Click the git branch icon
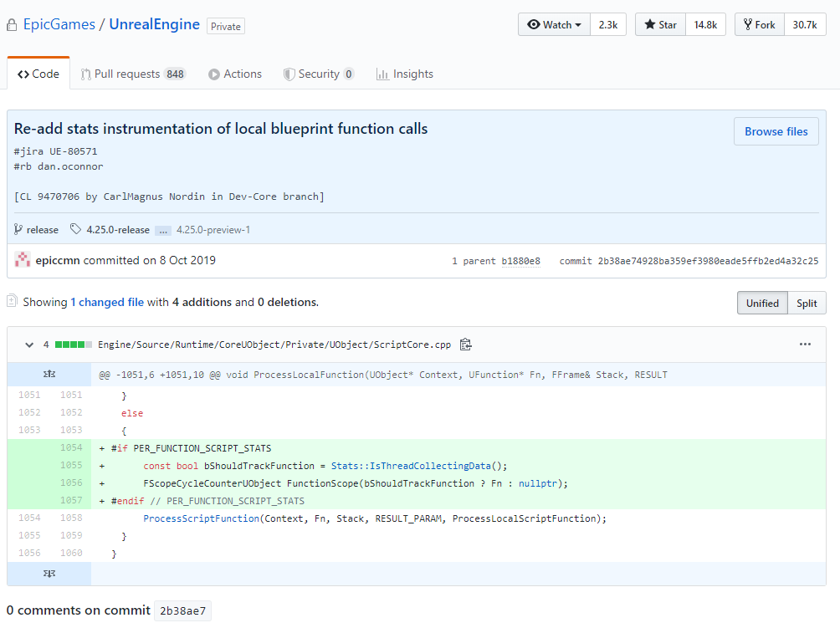This screenshot has width=840, height=628. 18,229
